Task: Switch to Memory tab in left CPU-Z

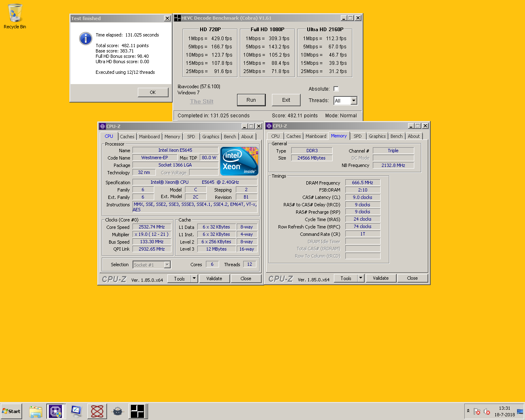Action: [x=172, y=137]
